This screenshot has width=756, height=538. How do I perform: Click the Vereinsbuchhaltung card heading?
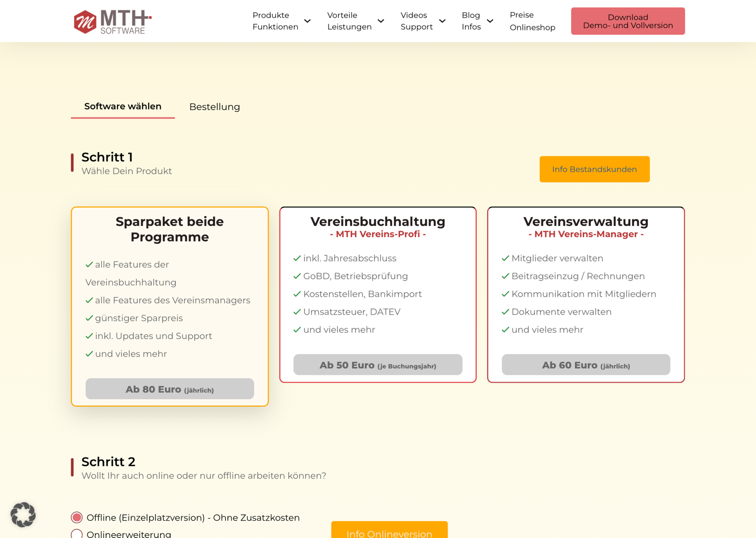click(x=378, y=221)
